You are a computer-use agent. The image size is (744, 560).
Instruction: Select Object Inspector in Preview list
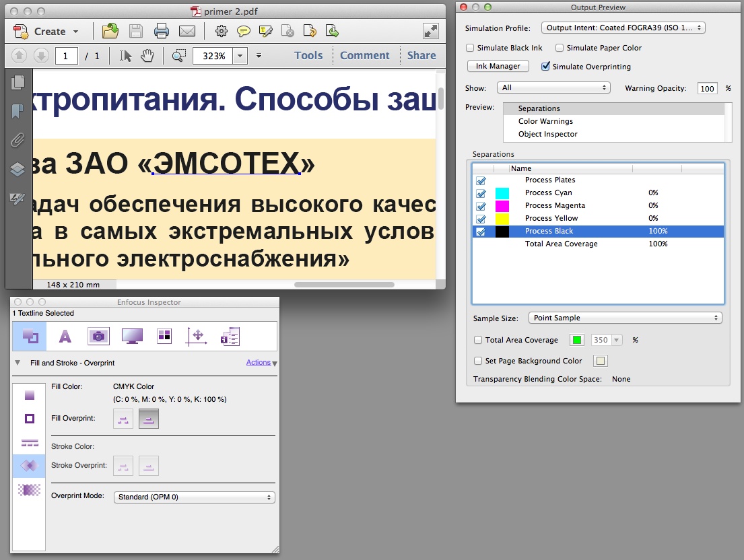614,134
